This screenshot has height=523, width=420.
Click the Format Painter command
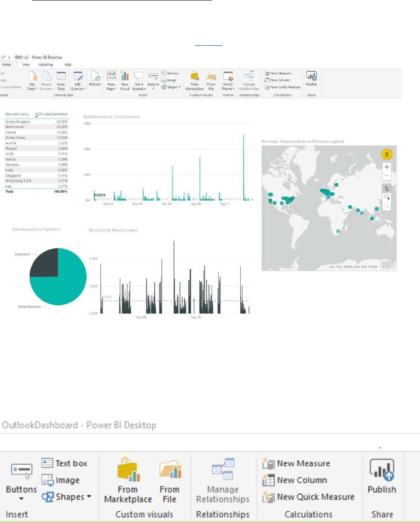point(10,87)
